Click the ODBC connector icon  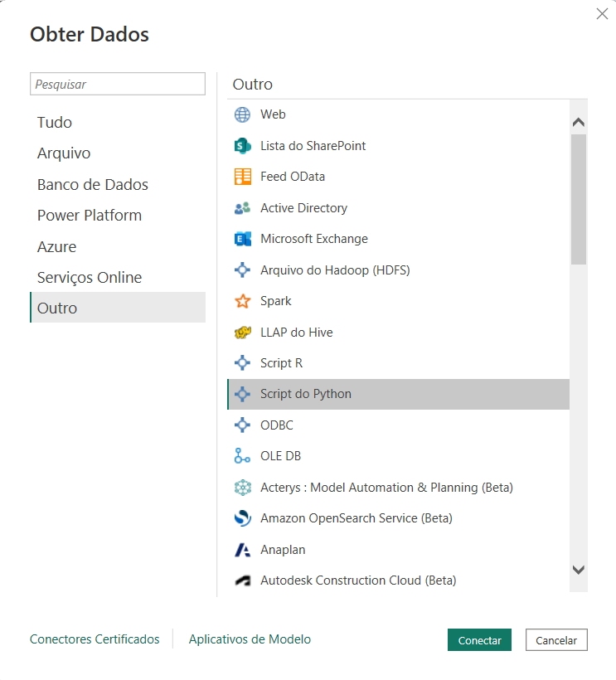[242, 425]
